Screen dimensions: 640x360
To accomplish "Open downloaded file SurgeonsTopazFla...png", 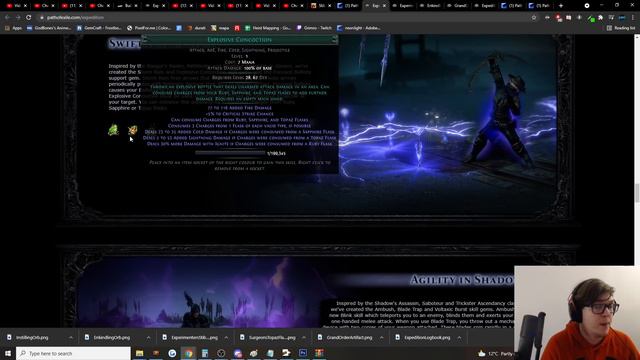I will [x=272, y=338].
